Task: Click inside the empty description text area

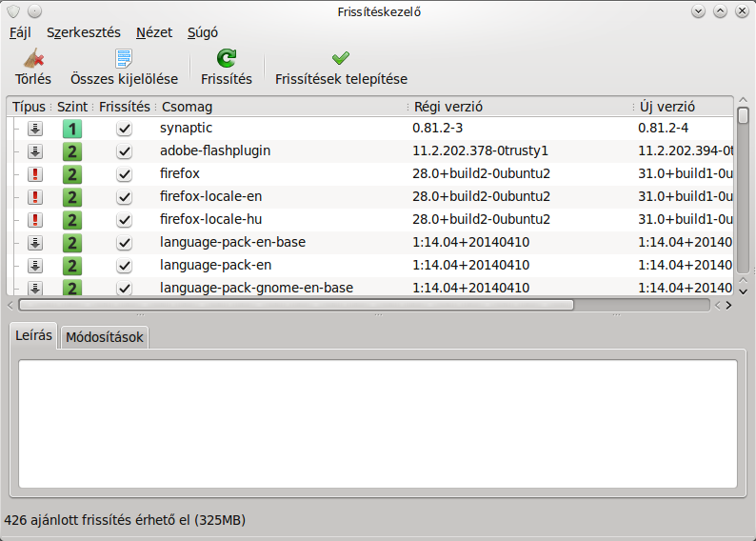Action: point(378,424)
